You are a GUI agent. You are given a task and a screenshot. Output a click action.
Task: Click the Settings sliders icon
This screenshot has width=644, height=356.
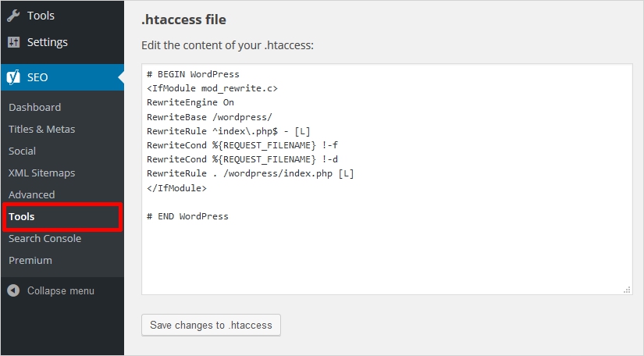pos(13,42)
